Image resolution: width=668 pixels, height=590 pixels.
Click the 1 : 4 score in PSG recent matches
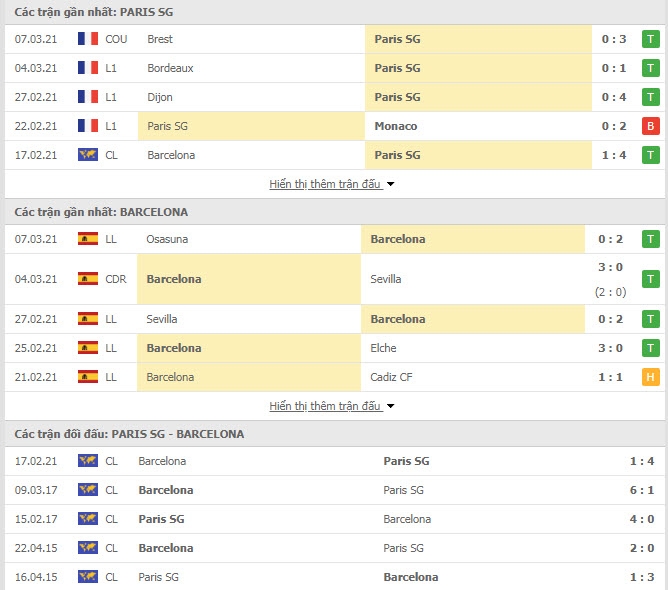pyautogui.click(x=613, y=155)
